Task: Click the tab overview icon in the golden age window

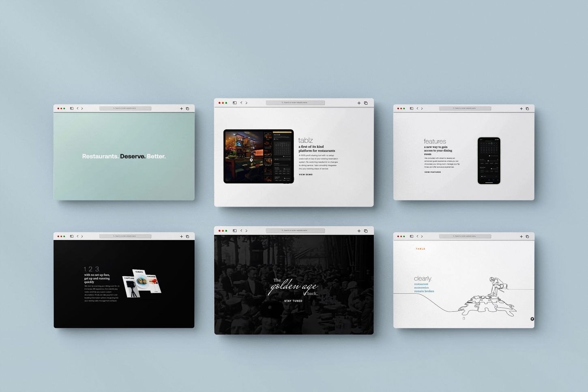Action: (365, 230)
